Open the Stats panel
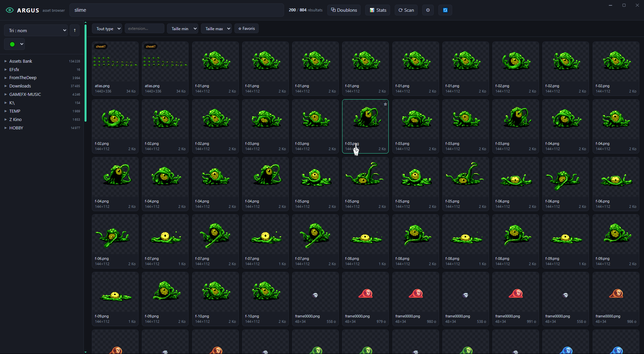The width and height of the screenshot is (644, 354). (378, 10)
